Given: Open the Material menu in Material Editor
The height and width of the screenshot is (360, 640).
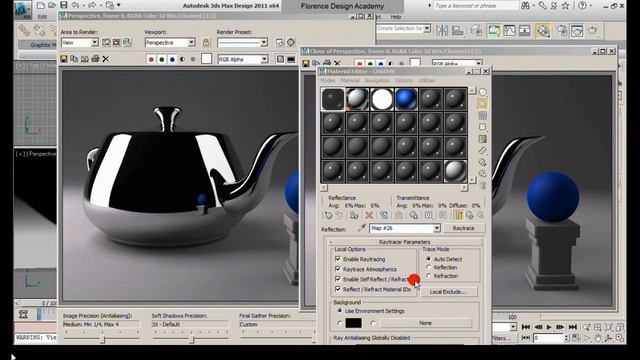Looking at the screenshot, I should coord(350,80).
